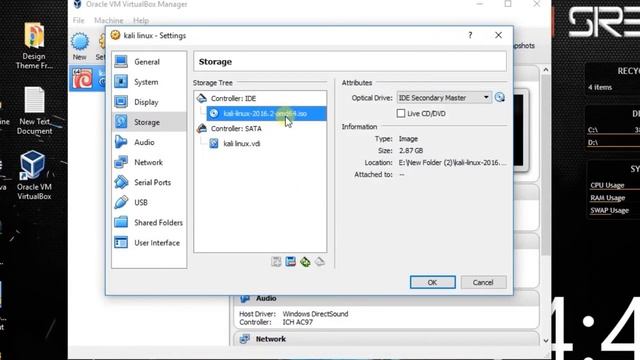Select the kali-linux-2016.2 iso entry
The image size is (640, 360).
[266, 113]
